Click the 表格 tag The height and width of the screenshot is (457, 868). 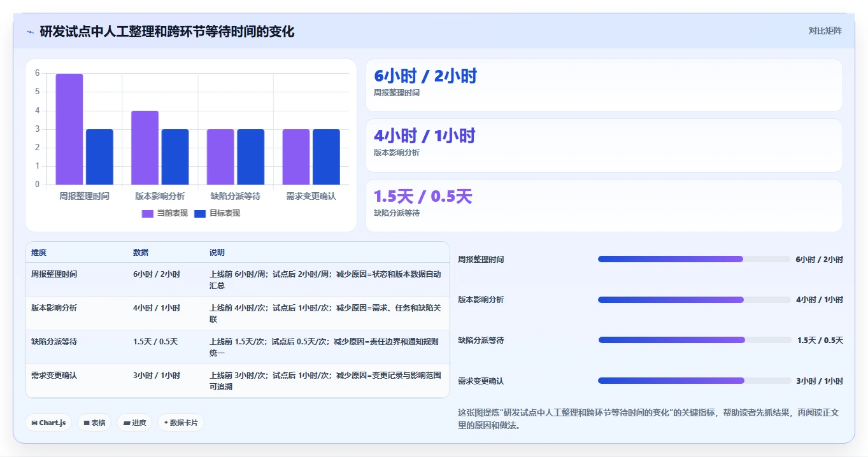(94, 423)
